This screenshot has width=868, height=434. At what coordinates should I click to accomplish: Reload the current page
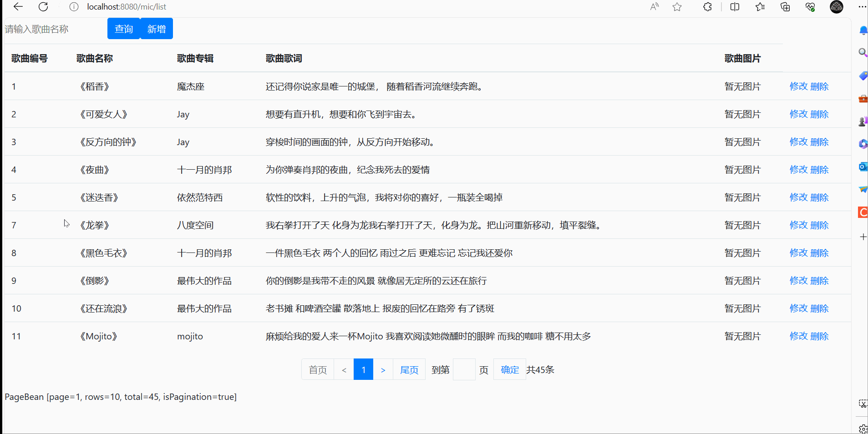click(x=43, y=7)
